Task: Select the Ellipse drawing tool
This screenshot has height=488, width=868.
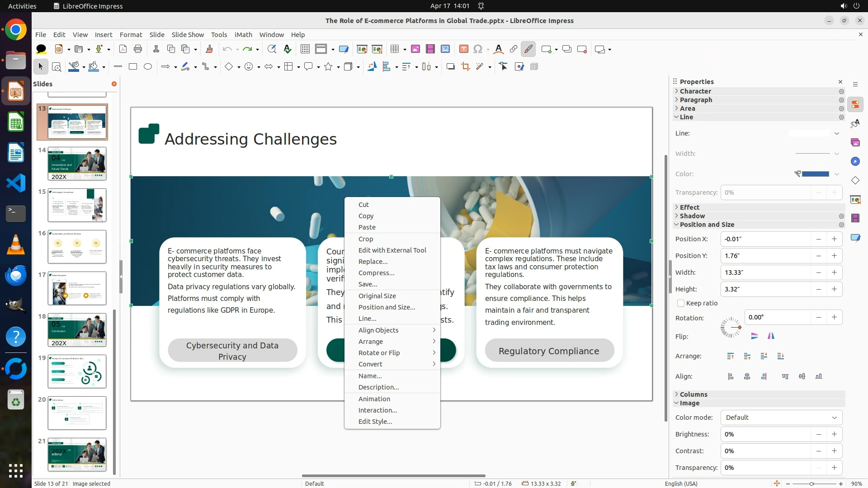Action: click(x=148, y=67)
